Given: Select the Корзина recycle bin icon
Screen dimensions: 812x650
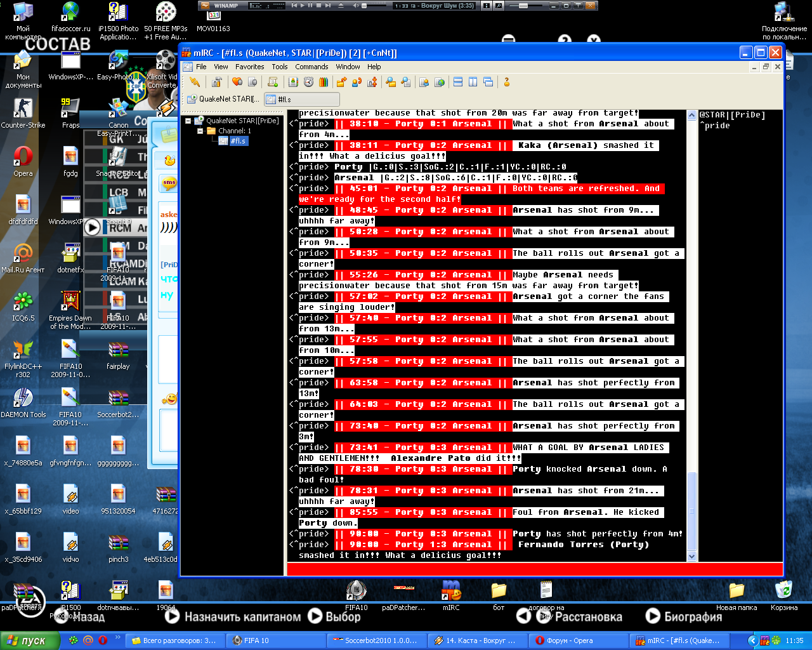Looking at the screenshot, I should pos(784,595).
